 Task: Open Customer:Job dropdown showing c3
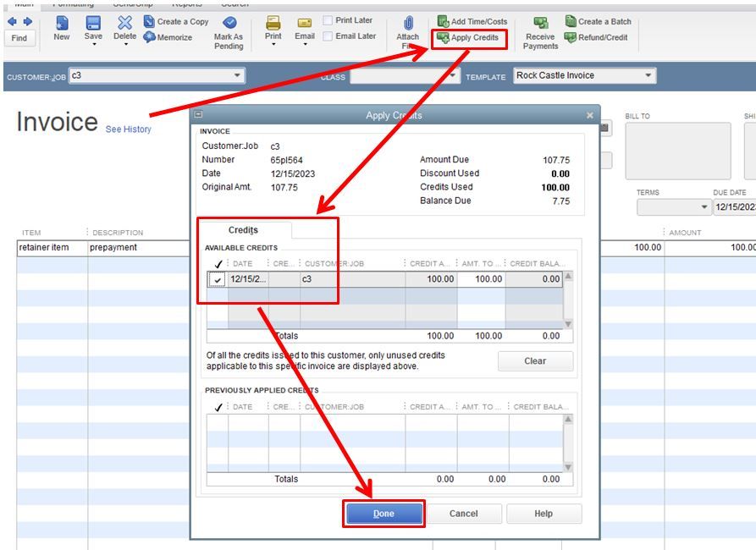[x=237, y=75]
